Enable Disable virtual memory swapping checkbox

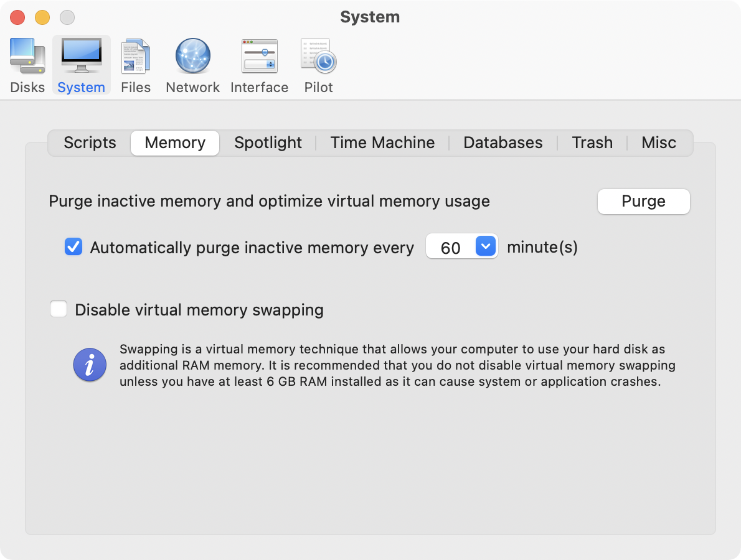point(59,309)
